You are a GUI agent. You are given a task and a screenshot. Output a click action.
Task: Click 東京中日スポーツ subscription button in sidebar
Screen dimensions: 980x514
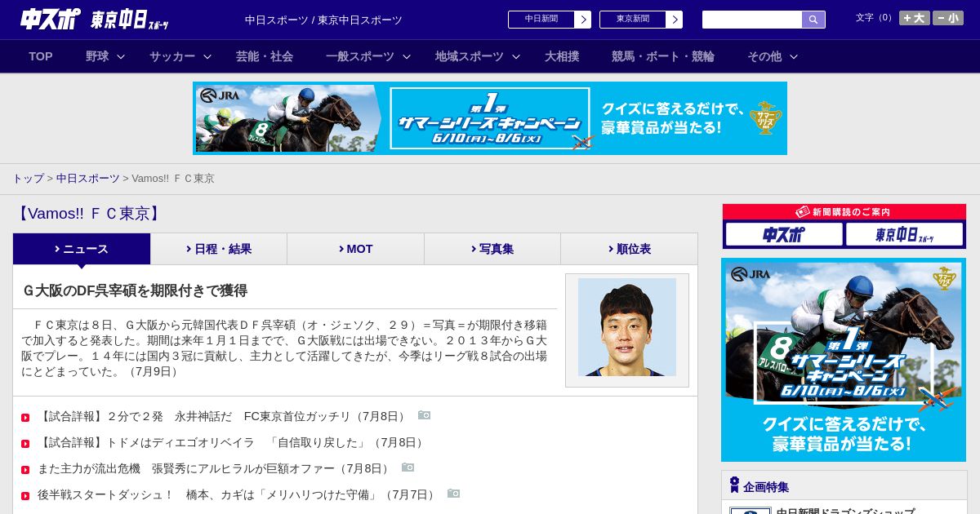pyautogui.click(x=904, y=234)
